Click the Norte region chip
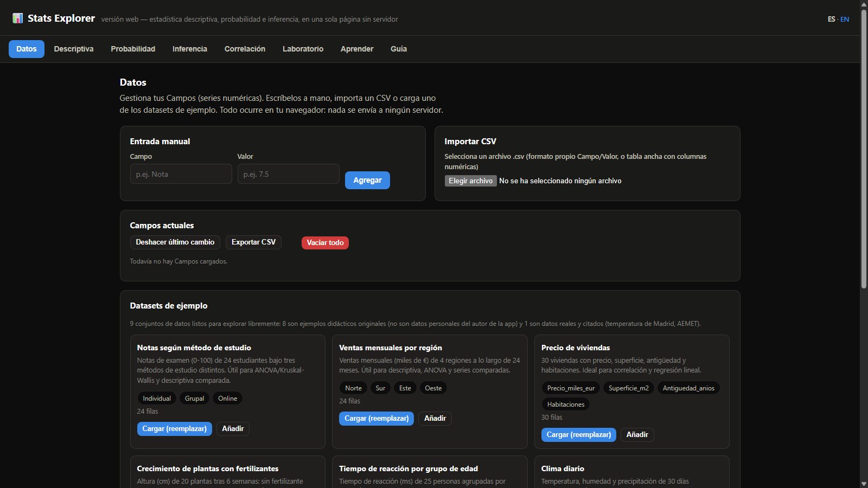Viewport: 868px width, 488px height. (x=353, y=388)
